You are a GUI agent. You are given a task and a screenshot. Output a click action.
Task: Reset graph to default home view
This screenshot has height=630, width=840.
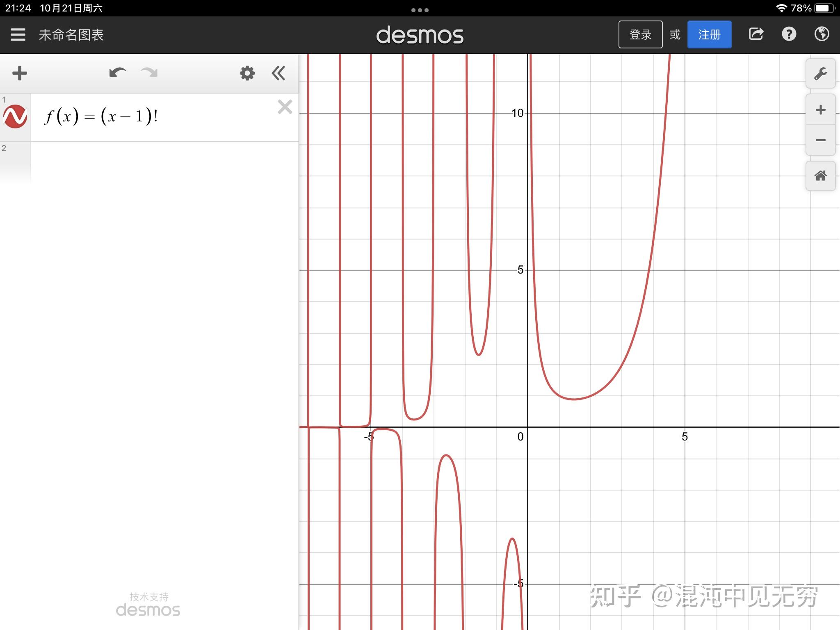(820, 176)
